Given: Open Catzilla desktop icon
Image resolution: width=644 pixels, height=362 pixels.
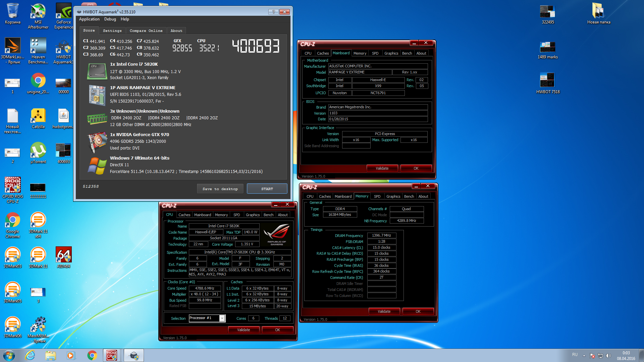Looking at the screenshot, I should click(x=38, y=119).
